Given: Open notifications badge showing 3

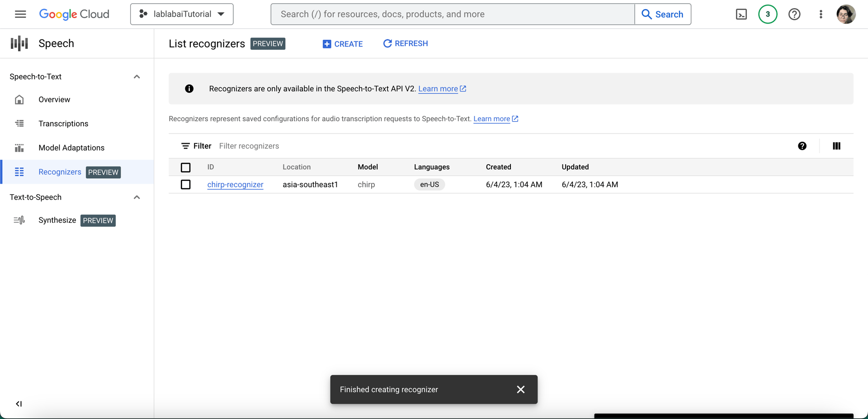Looking at the screenshot, I should pyautogui.click(x=768, y=14).
